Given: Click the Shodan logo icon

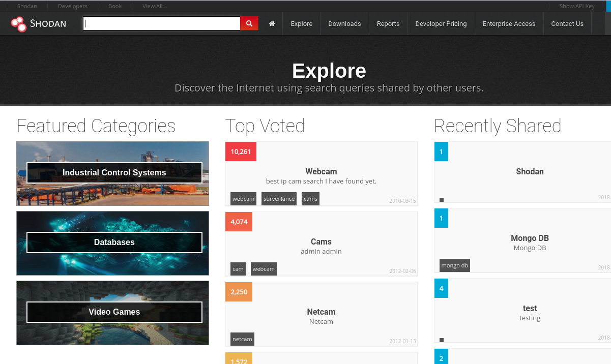Looking at the screenshot, I should (18, 24).
